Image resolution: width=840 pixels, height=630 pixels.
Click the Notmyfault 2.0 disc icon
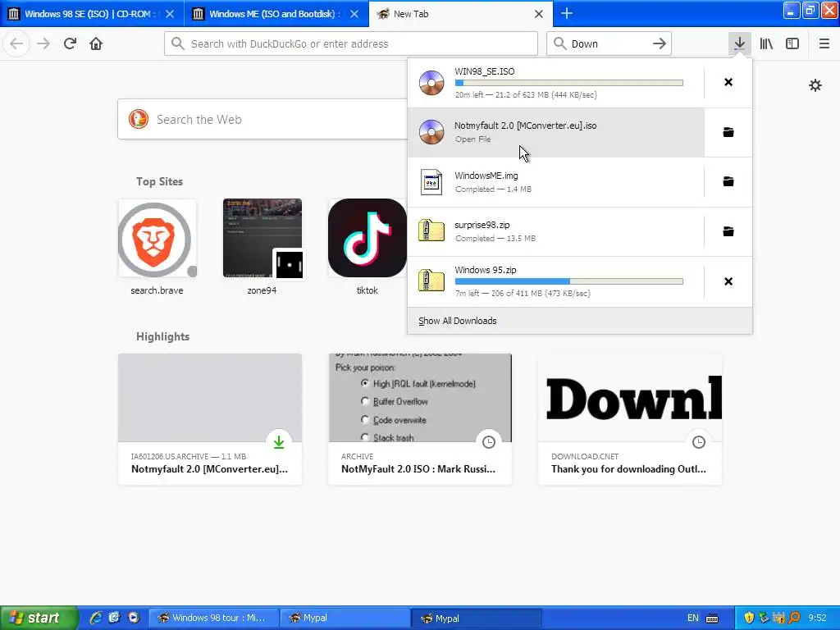click(431, 132)
